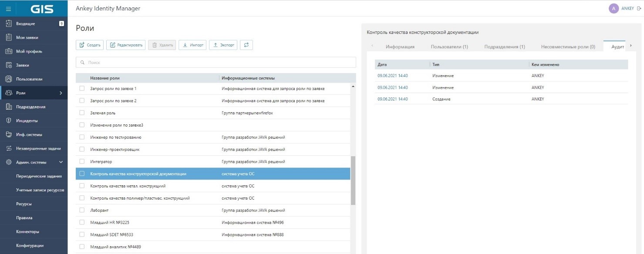Click the refresh icon button in toolbar
The height and width of the screenshot is (254, 644).
[246, 45]
